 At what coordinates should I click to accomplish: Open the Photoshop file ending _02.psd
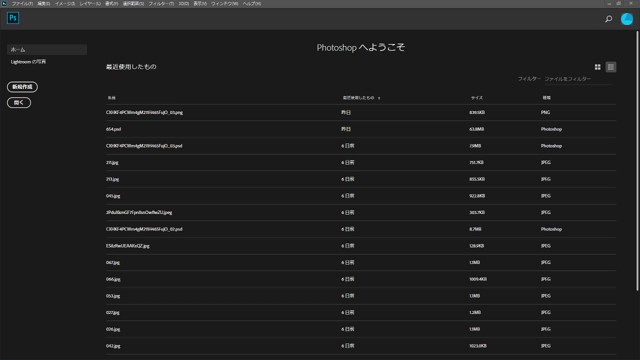coord(144,229)
